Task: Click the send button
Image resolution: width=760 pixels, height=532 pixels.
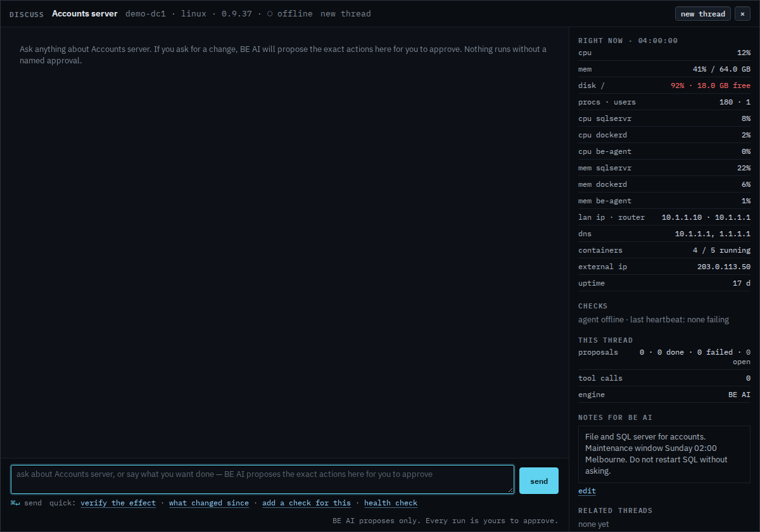Action: coord(539,481)
